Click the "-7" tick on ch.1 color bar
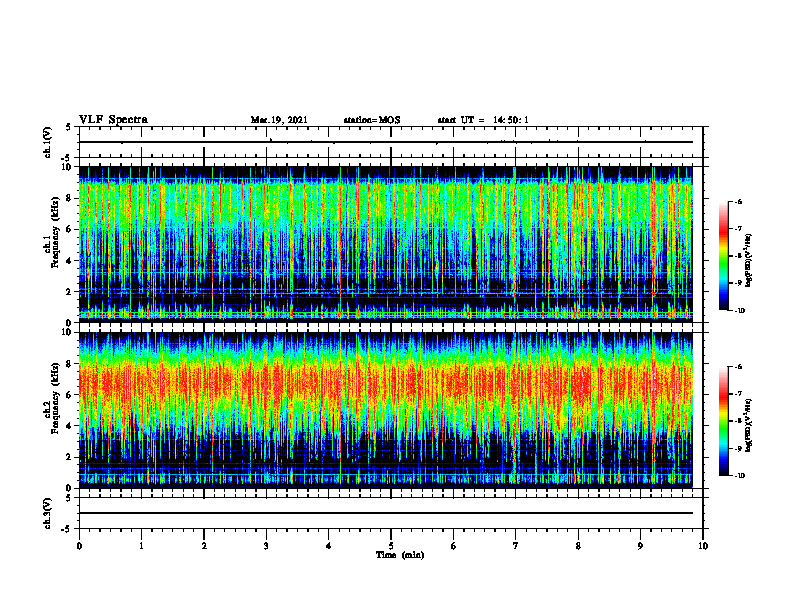This screenshot has width=792, height=612. click(x=738, y=229)
